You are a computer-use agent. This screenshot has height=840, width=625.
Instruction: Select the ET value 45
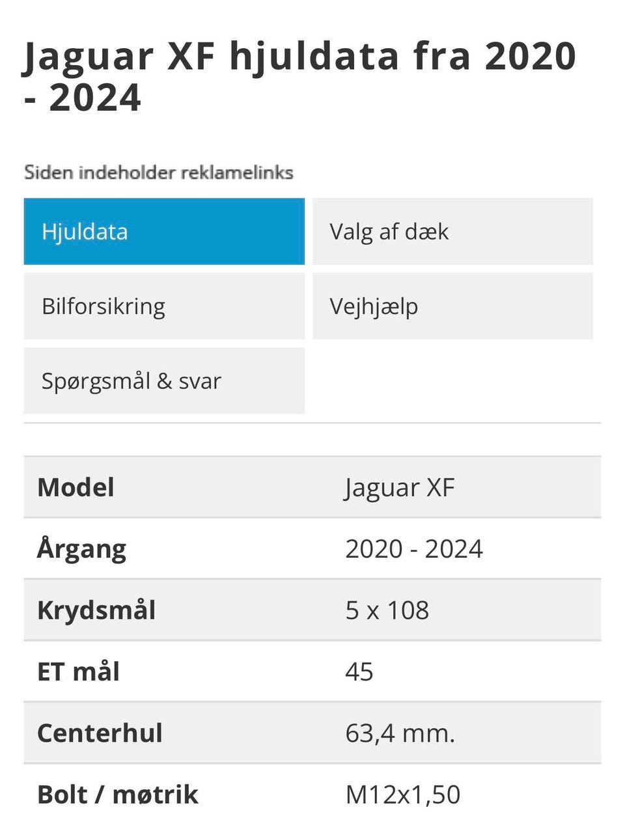tap(359, 671)
